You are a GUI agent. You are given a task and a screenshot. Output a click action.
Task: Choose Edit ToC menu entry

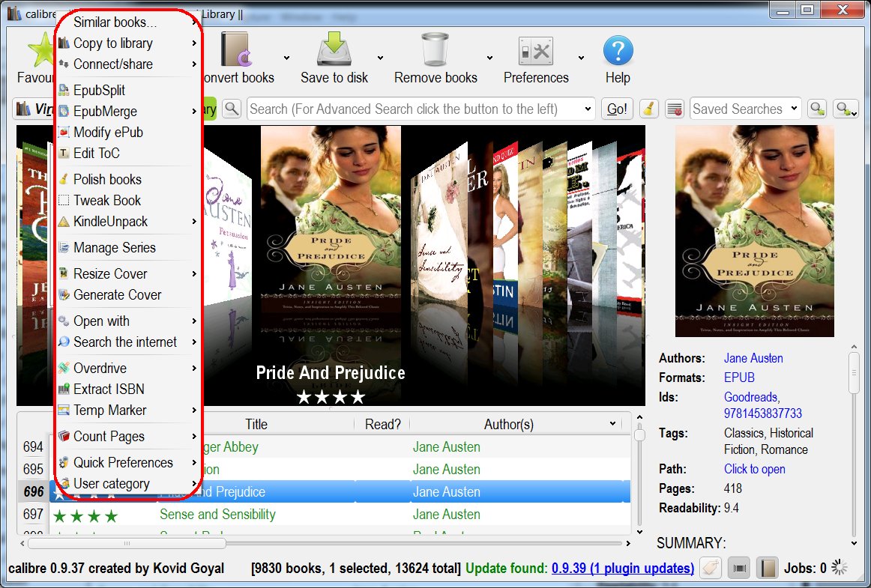click(127, 154)
